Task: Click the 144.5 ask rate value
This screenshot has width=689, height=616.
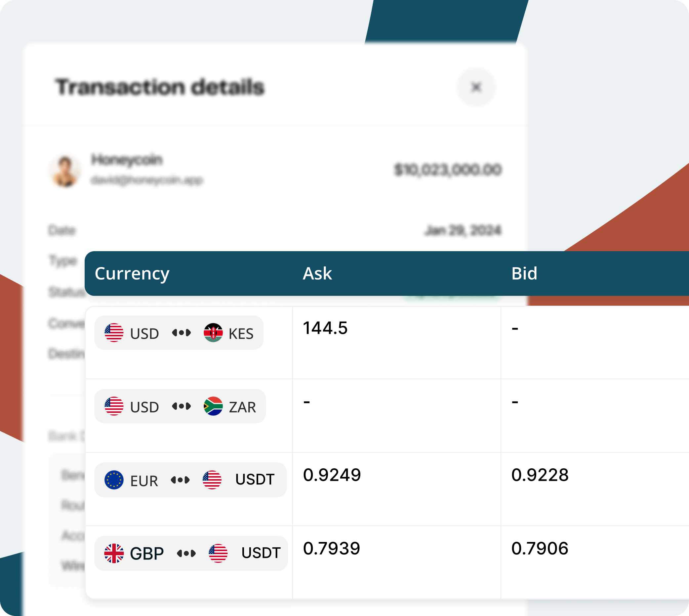Action: tap(325, 328)
